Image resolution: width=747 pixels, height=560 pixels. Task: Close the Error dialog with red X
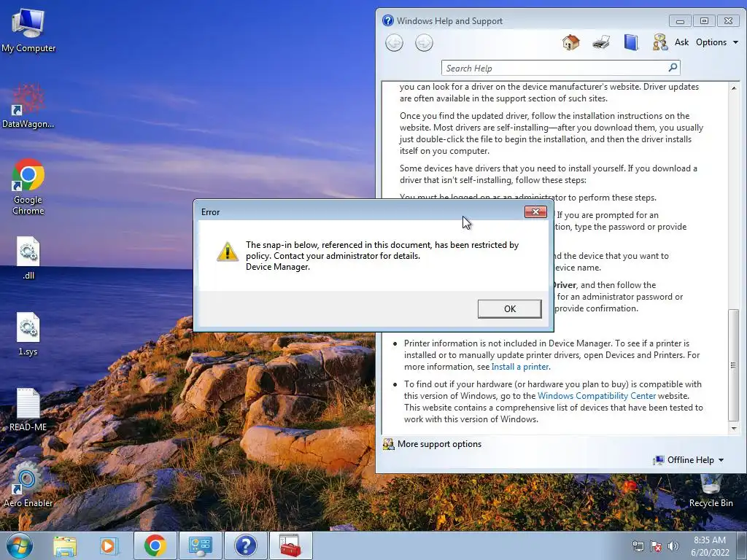[x=535, y=212]
